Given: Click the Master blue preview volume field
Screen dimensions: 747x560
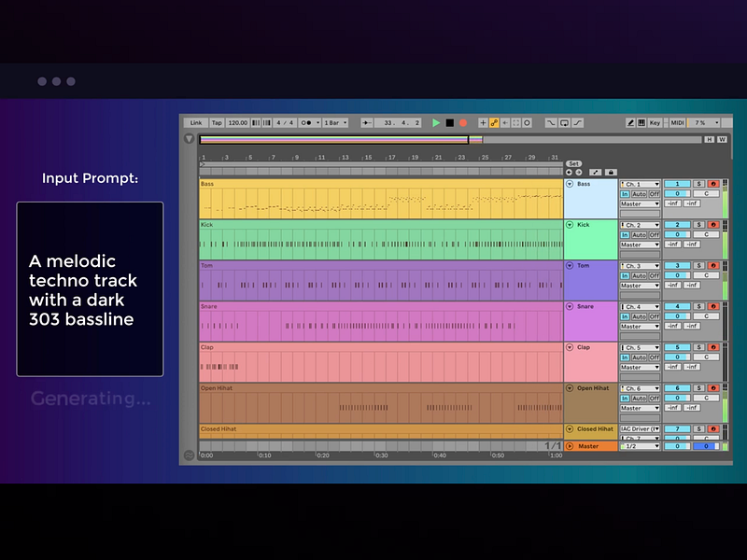Looking at the screenshot, I should coord(706,446).
